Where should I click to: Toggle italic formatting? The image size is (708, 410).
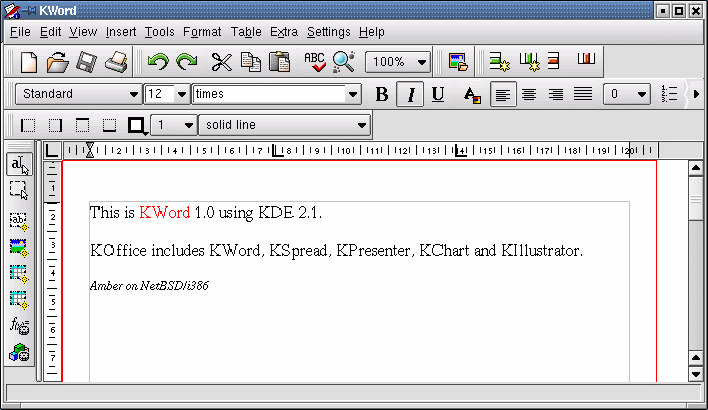410,94
